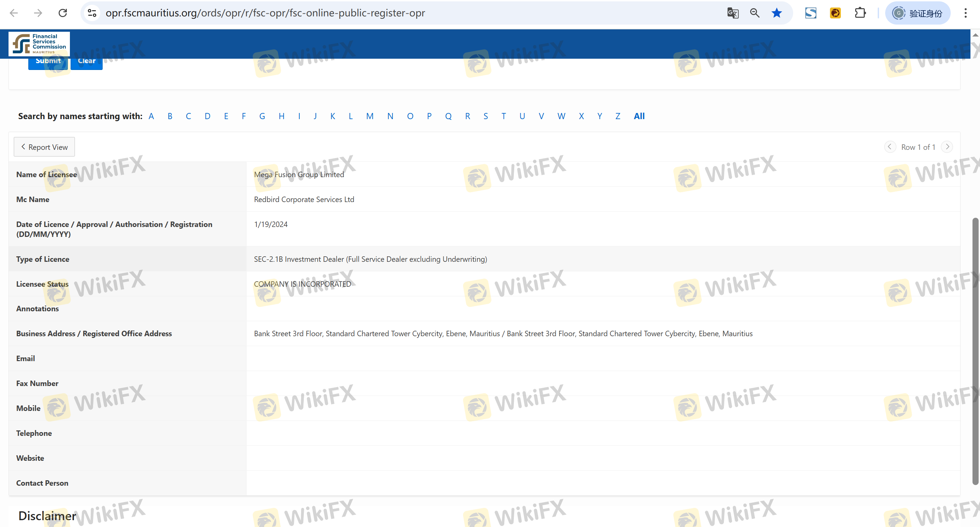Screen dimensions: 980x527
Task: Open site information icon in address bar
Action: click(92, 13)
